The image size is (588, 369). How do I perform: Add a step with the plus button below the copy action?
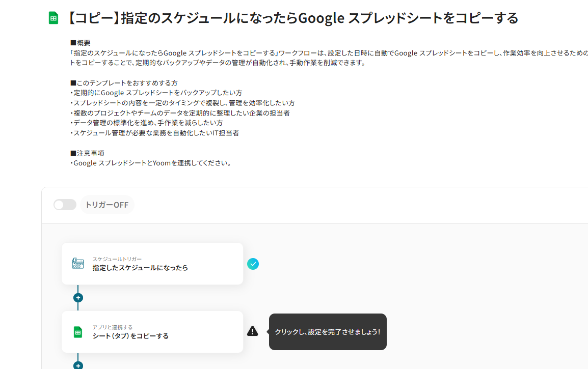click(x=78, y=365)
